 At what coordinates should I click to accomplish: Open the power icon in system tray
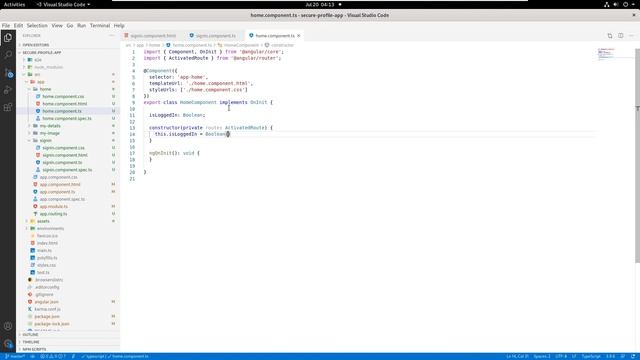(x=625, y=4)
